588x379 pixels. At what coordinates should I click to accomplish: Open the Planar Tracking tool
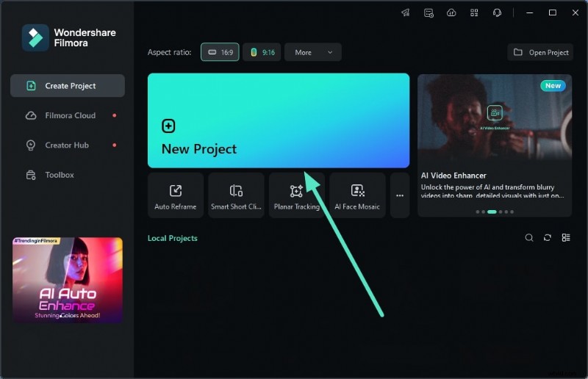pyautogui.click(x=296, y=195)
